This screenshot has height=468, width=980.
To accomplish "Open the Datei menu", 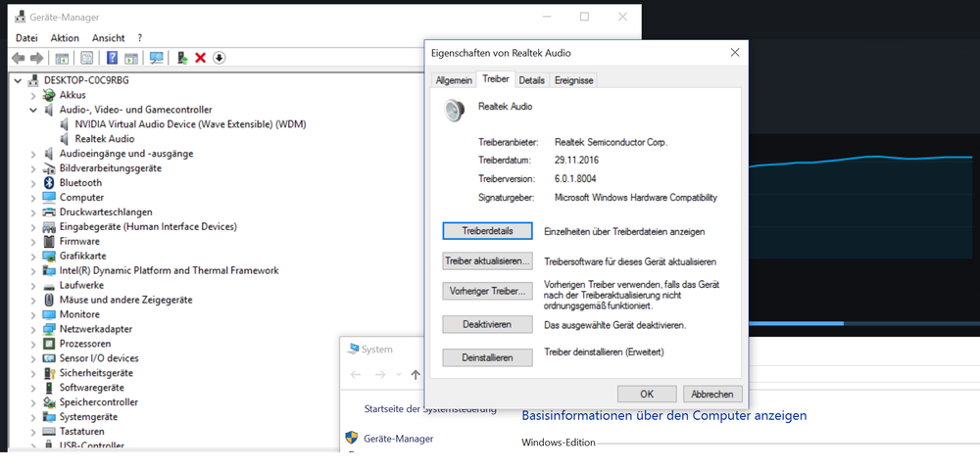I will [x=26, y=38].
